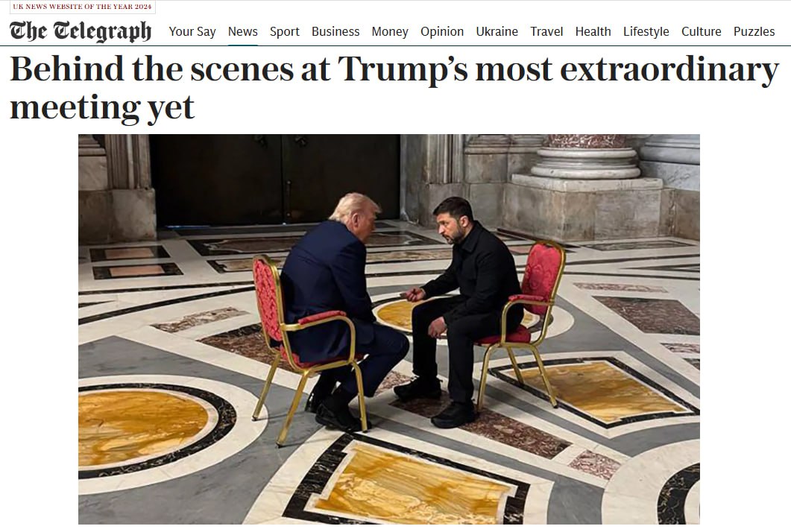Navigate to the Opinion section

[442, 31]
